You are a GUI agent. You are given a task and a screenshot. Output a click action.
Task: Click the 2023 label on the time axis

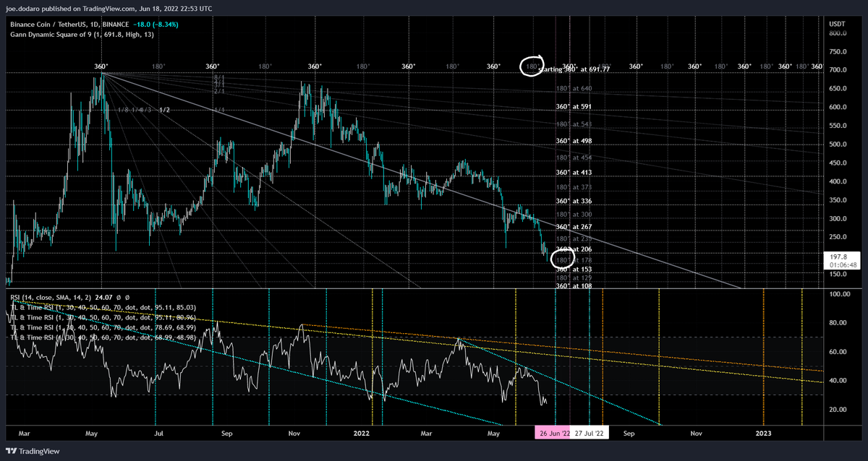764,434
